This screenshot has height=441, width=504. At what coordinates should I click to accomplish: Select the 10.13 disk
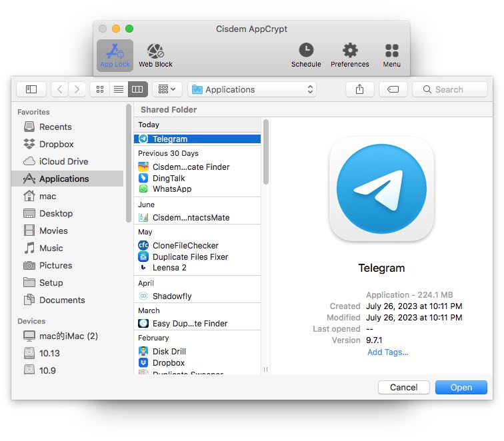67,353
